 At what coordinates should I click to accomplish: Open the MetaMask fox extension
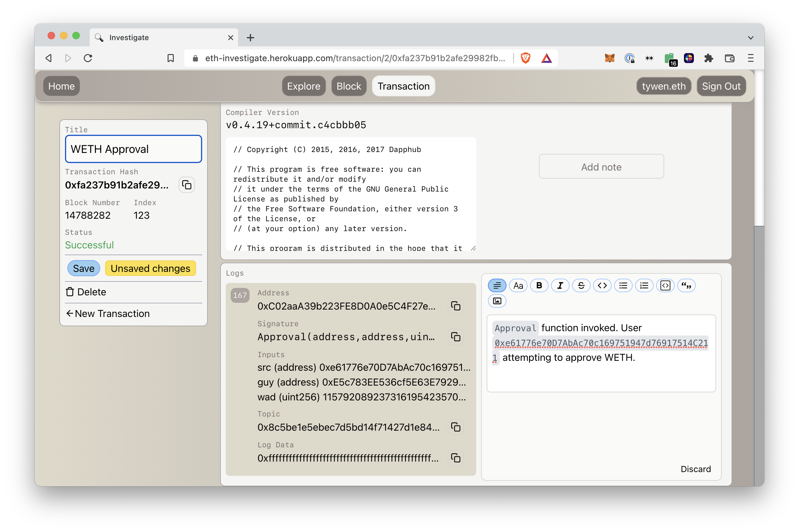pos(609,58)
